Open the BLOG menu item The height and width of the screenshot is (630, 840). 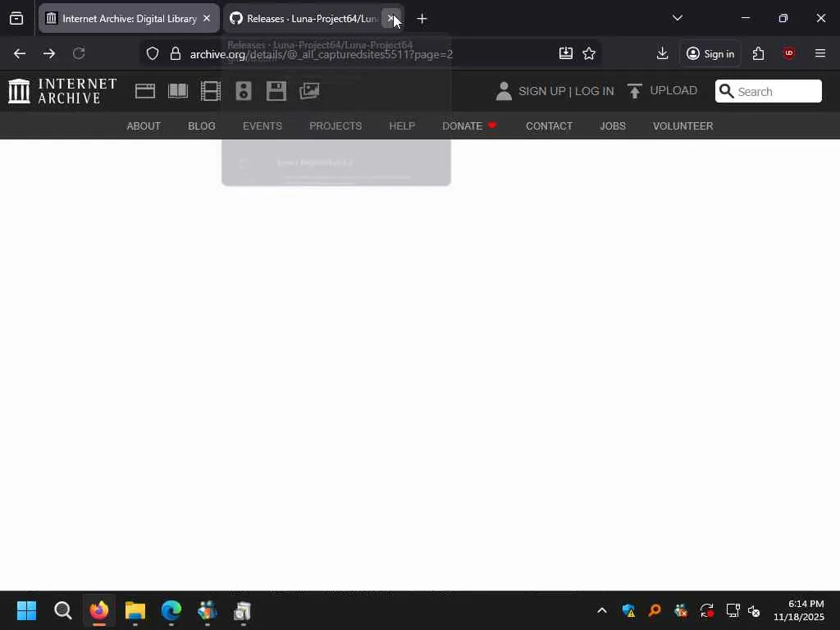(202, 126)
